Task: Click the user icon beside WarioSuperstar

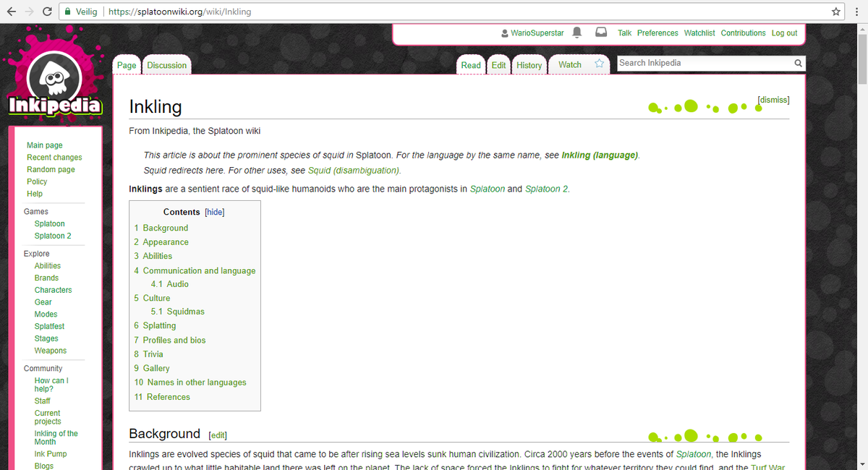Action: pos(504,33)
